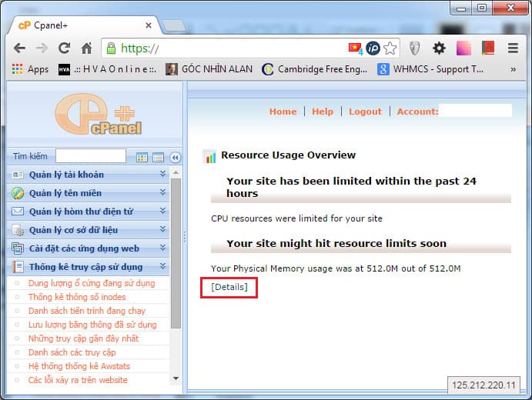This screenshot has width=532, height=400.
Task: Click the 125.212.220.11 IP status label
Action: [x=483, y=385]
